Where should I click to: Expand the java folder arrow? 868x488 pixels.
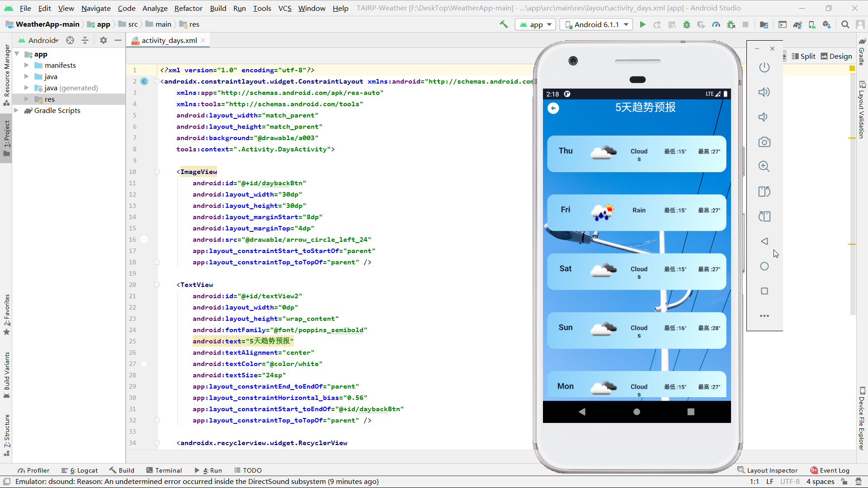click(27, 76)
